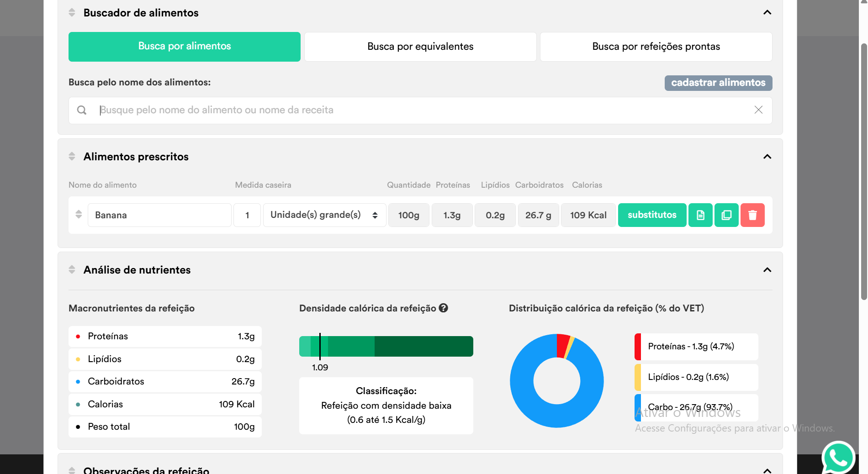Open the Unidade(s) grande(s) measure dropdown
Viewport: 868px width, 474px height.
click(x=324, y=215)
